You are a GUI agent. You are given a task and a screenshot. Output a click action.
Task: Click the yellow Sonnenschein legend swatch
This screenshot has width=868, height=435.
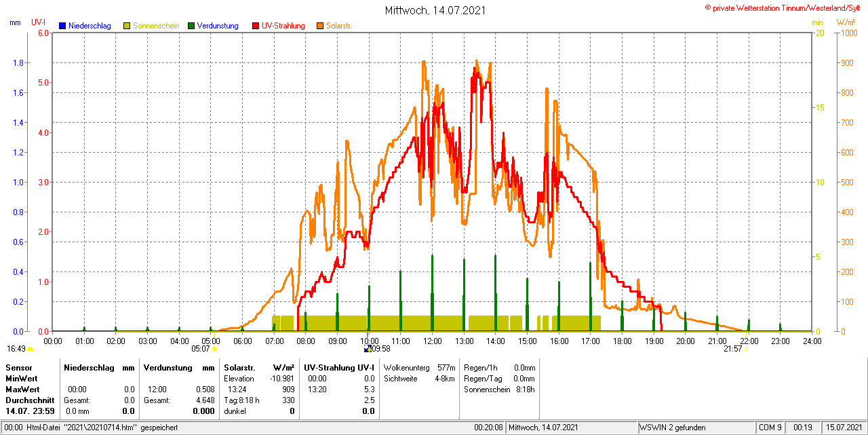[127, 26]
